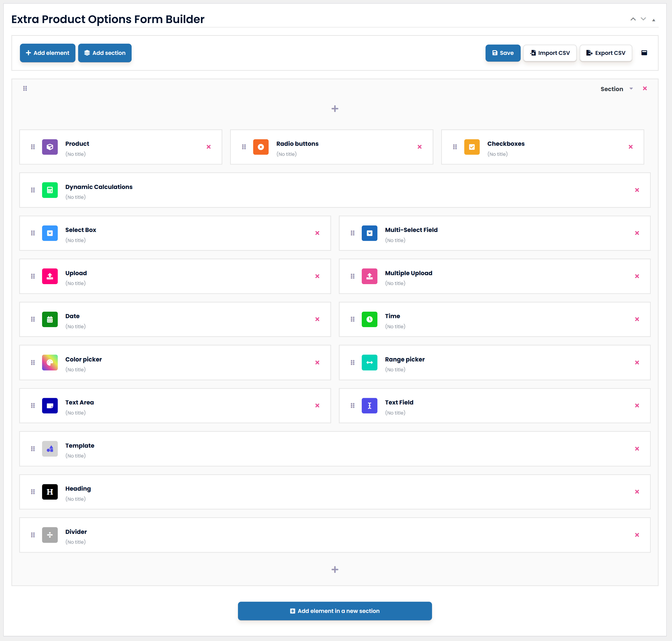Screen dimensions: 672x641
Task: Click the fullscreen toggle icon beside Export CSV
Action: pyautogui.click(x=644, y=53)
